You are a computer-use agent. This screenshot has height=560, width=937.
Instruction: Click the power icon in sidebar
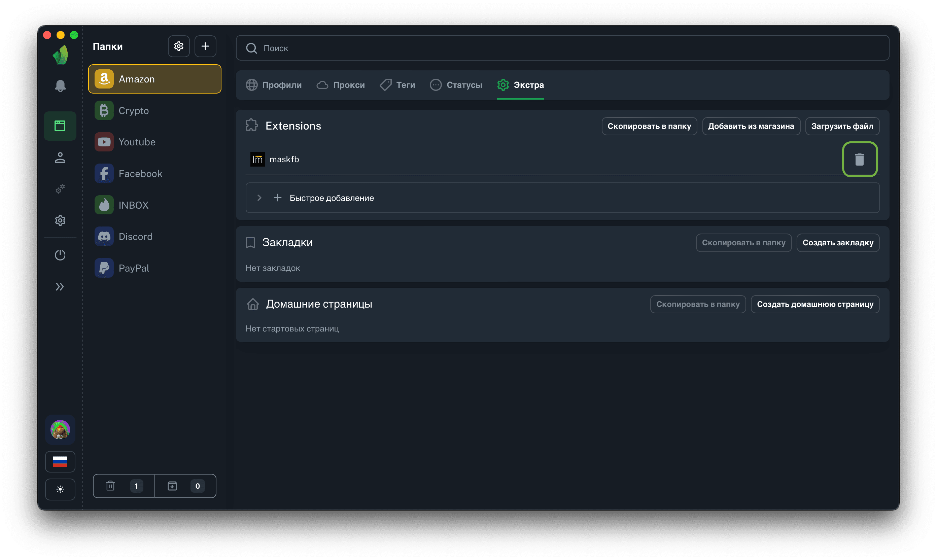[60, 255]
